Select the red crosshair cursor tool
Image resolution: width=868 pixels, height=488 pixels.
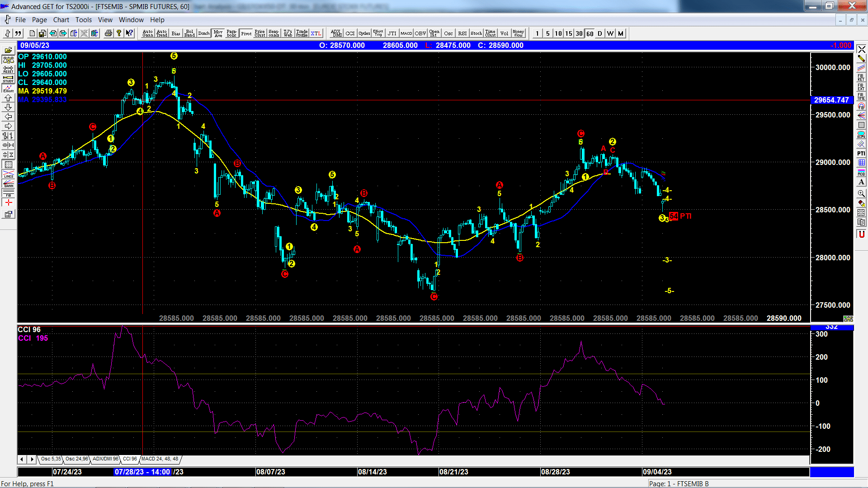pos(8,202)
